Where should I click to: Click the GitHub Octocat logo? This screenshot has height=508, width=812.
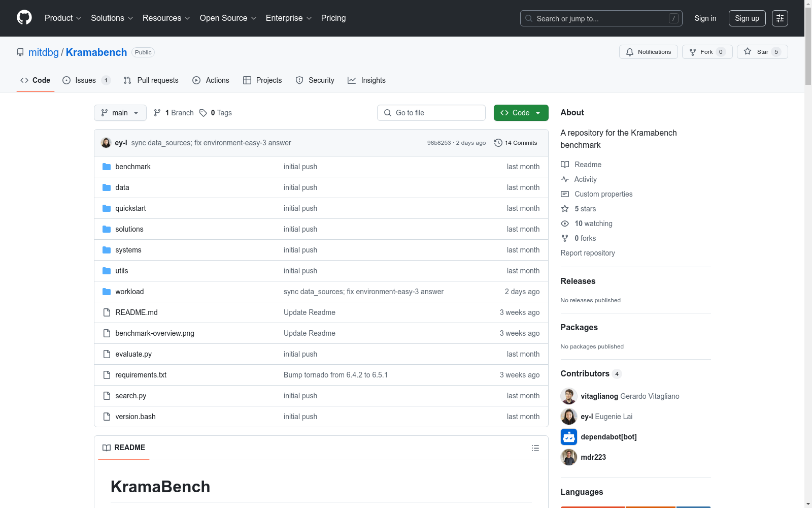click(x=24, y=18)
